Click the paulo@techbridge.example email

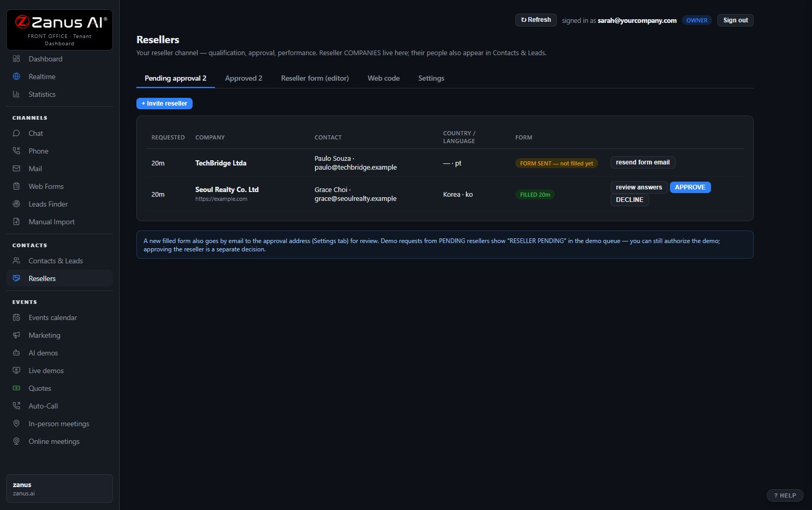[x=356, y=167]
